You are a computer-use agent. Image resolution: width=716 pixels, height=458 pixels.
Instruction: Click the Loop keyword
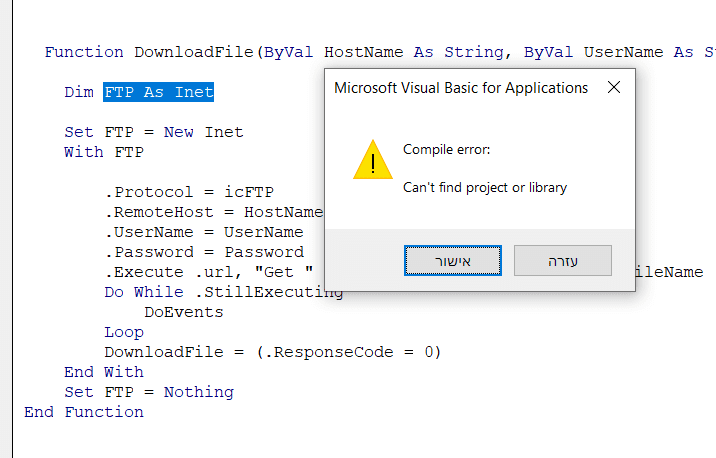(x=124, y=332)
